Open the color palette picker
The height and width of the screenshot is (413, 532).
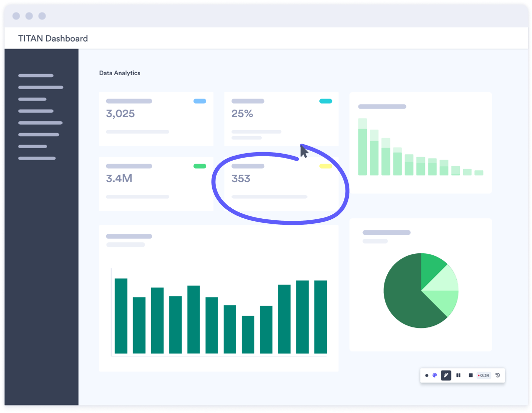tap(434, 375)
